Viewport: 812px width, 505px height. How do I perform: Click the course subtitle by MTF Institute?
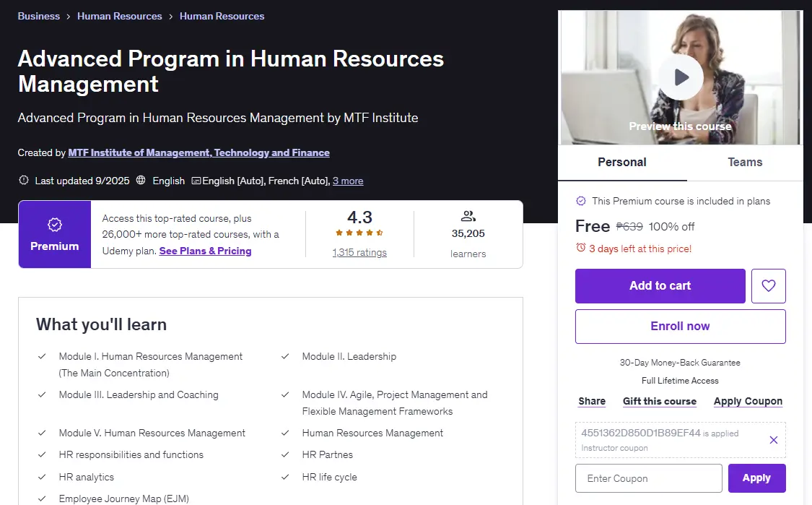tap(218, 118)
